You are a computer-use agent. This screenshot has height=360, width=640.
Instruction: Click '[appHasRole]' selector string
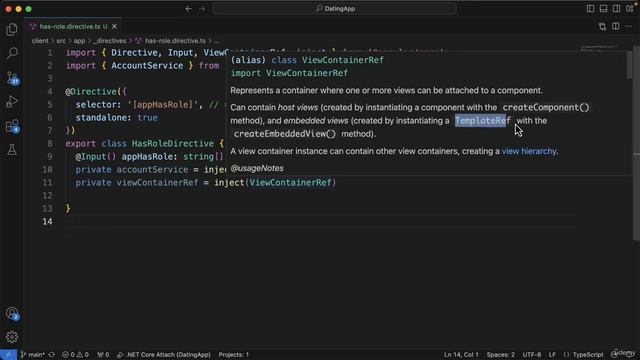click(162, 105)
